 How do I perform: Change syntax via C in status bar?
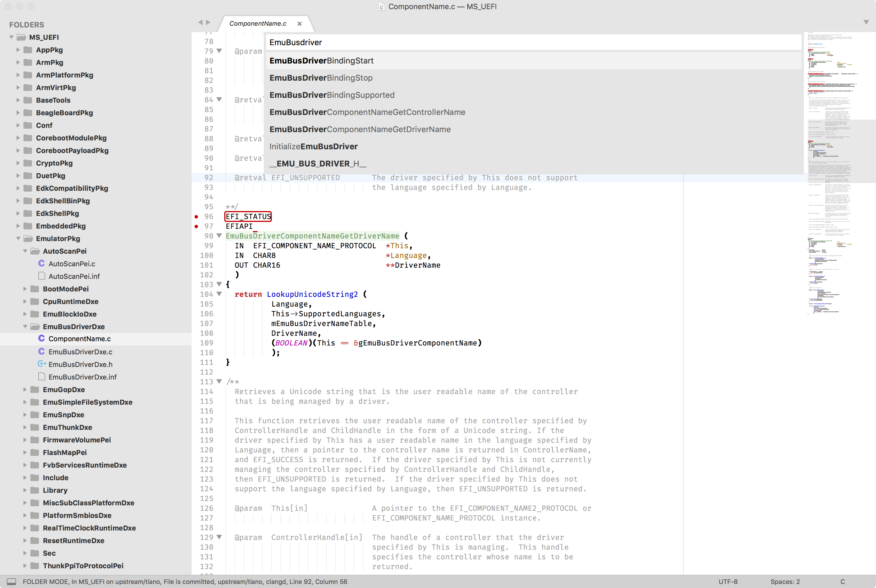(x=843, y=582)
